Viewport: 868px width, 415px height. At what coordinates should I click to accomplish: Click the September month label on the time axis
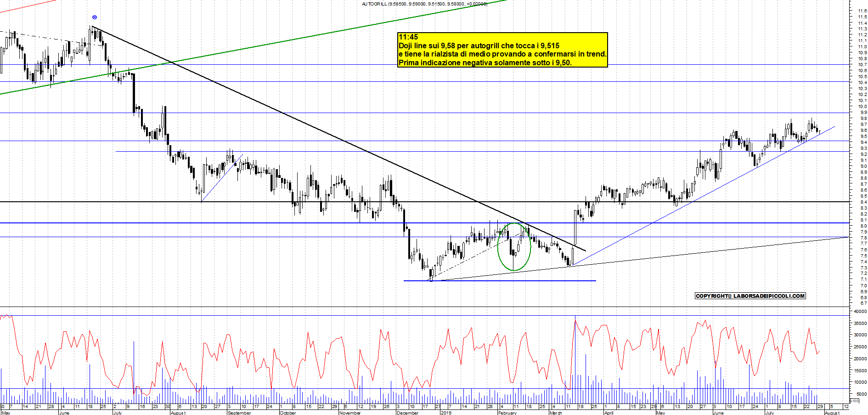(239, 413)
